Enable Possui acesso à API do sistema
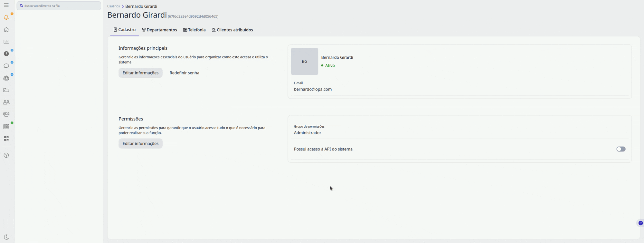 (x=621, y=149)
